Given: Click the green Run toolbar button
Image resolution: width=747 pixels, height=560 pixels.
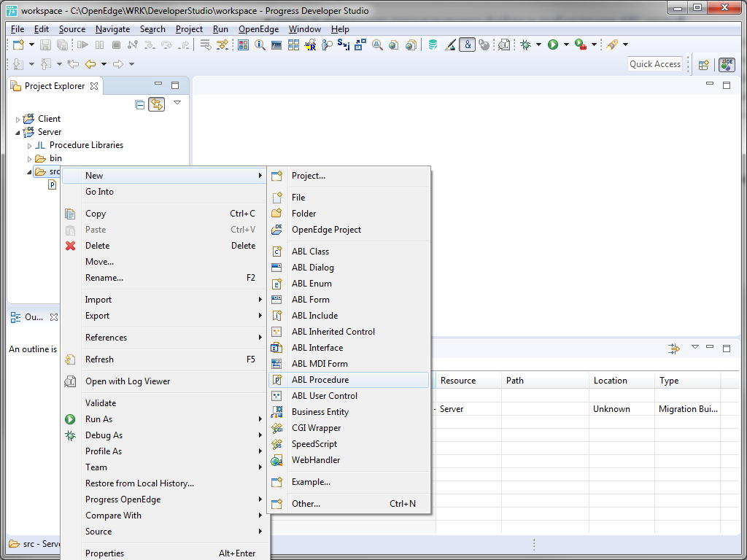Looking at the screenshot, I should pyautogui.click(x=553, y=44).
